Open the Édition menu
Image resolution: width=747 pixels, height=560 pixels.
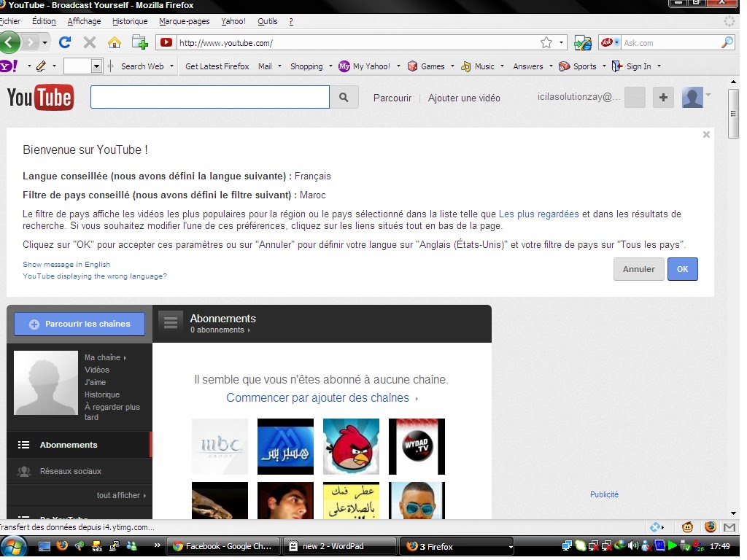pyautogui.click(x=44, y=21)
